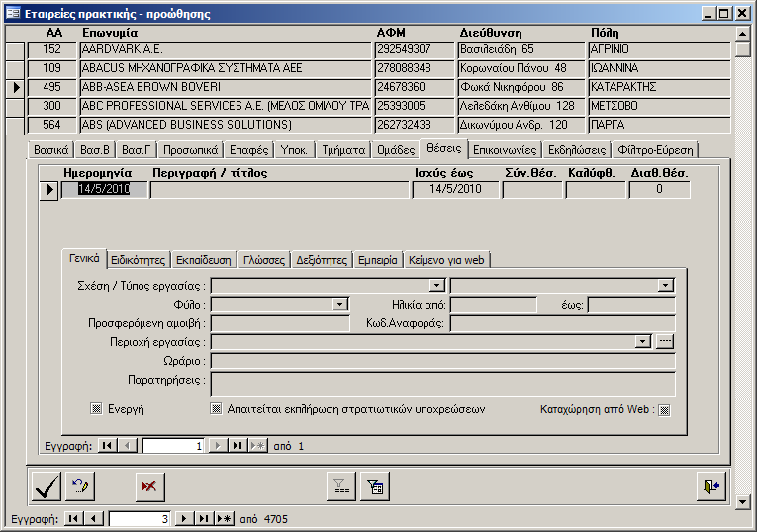The width and height of the screenshot is (757, 532).
Task: Click the undo changes icon
Action: tap(79, 486)
